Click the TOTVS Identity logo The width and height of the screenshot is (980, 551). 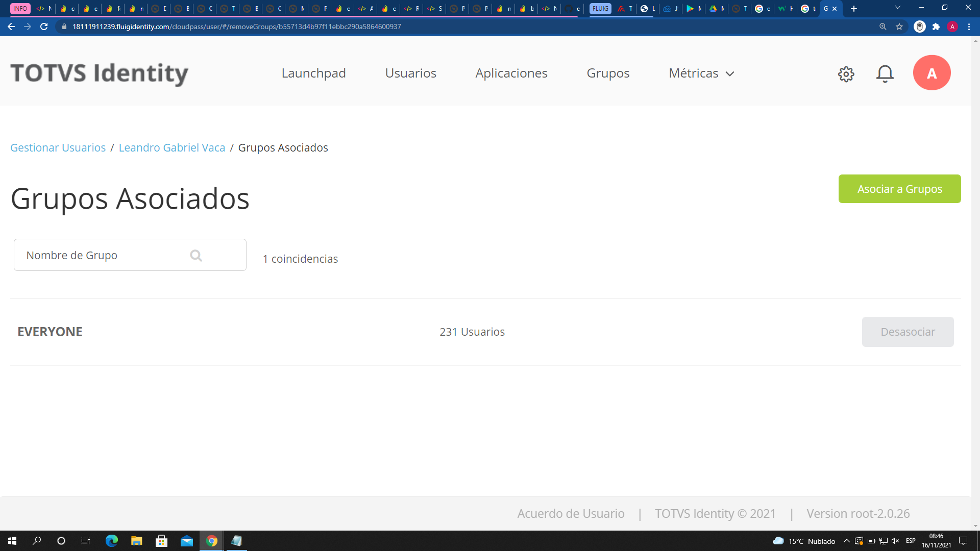coord(100,73)
